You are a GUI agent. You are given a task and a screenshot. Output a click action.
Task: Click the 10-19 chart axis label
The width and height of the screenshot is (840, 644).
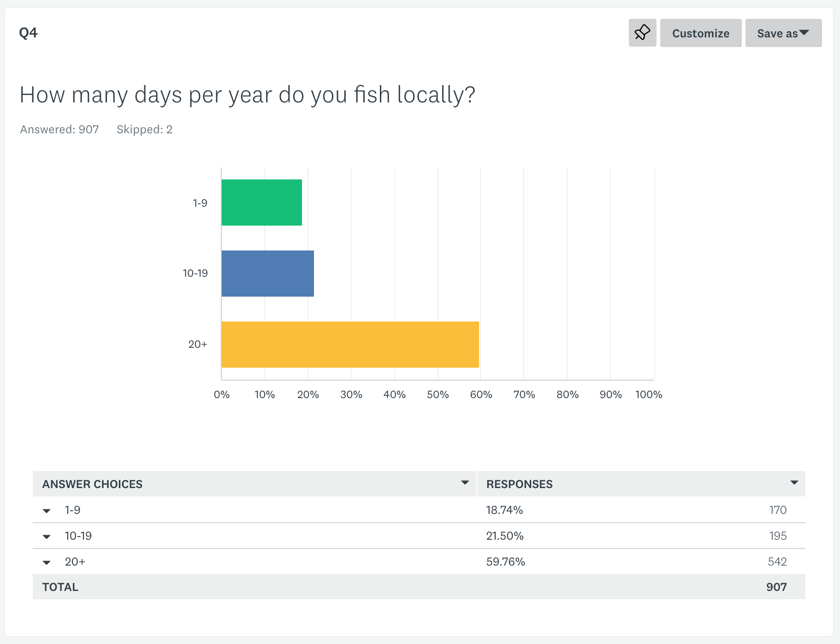tap(195, 273)
